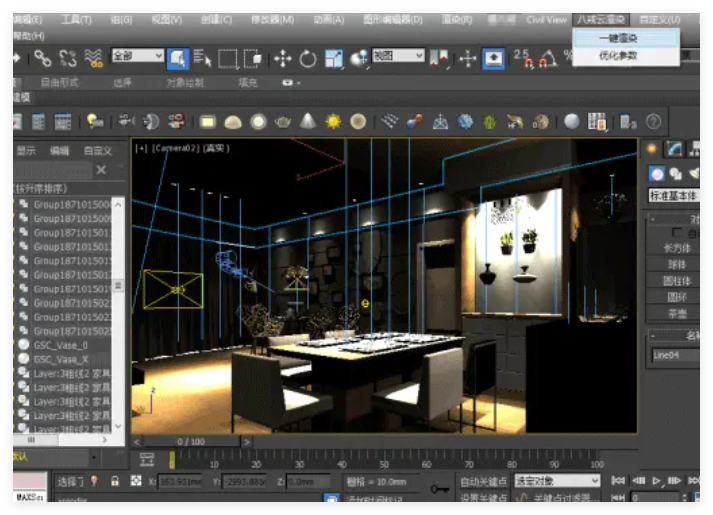
Task: Select 一键渲染 from the open menu
Action: 626,38
